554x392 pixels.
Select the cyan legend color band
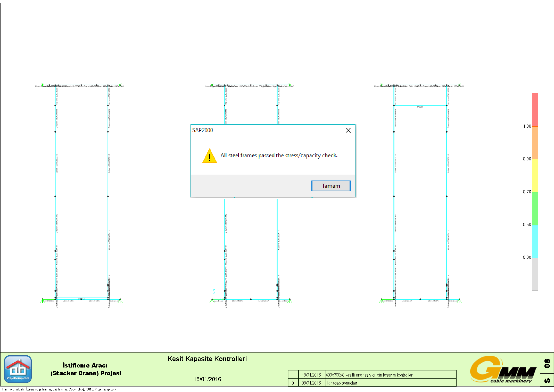[535, 241]
